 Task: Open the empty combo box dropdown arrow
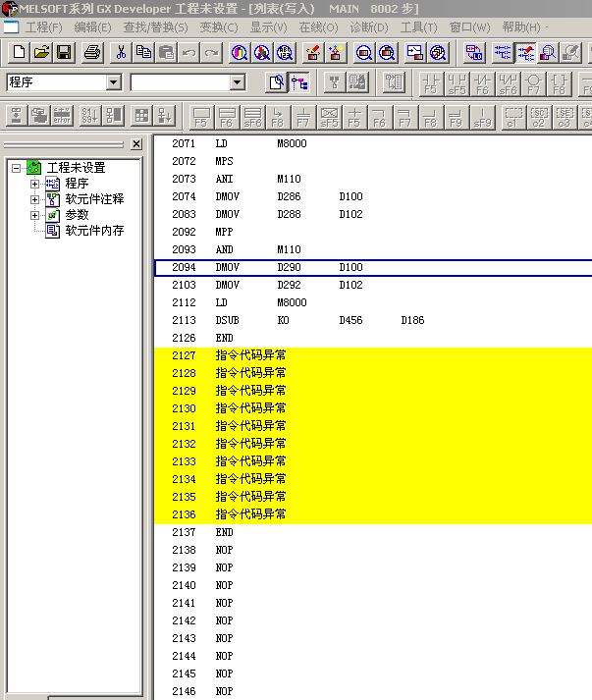237,83
